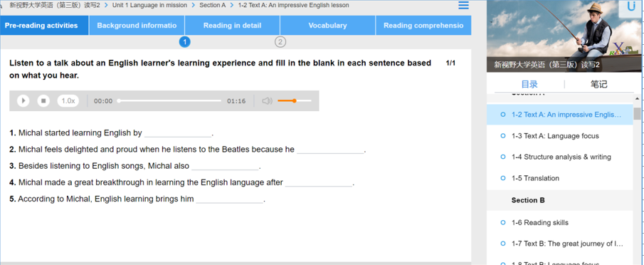Click the blank in sentence 4
Image resolution: width=644 pixels, height=265 pixels.
coord(319,183)
